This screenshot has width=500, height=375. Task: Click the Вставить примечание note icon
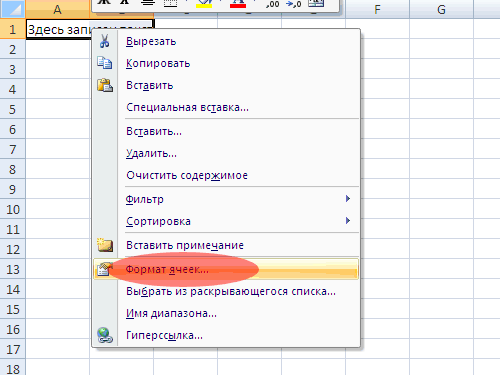point(105,245)
